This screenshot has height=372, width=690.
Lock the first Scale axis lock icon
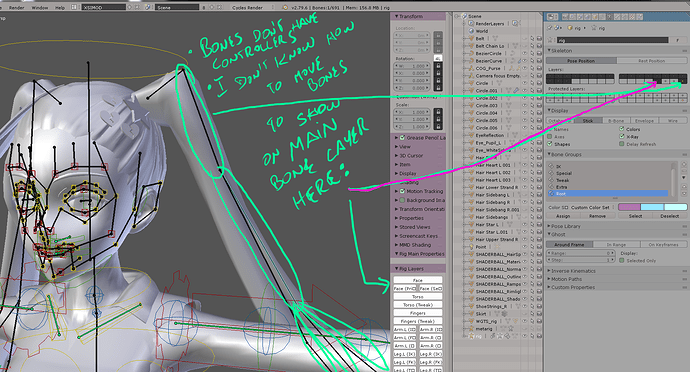tap(438, 112)
